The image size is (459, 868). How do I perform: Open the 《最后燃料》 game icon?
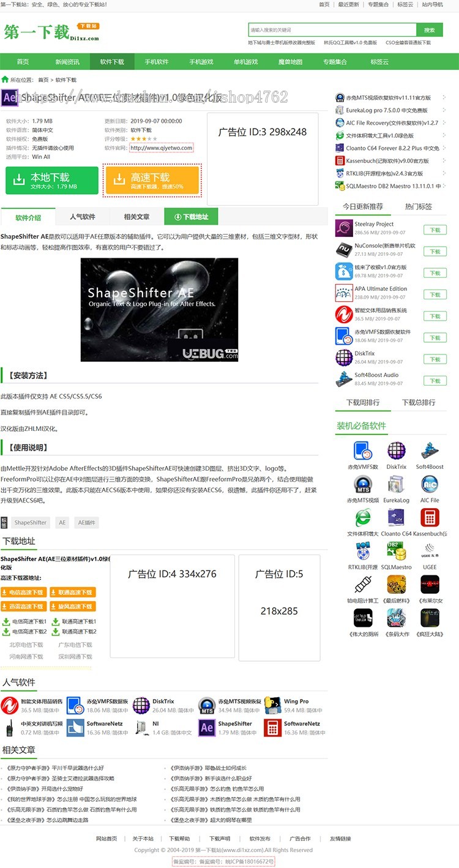click(396, 585)
